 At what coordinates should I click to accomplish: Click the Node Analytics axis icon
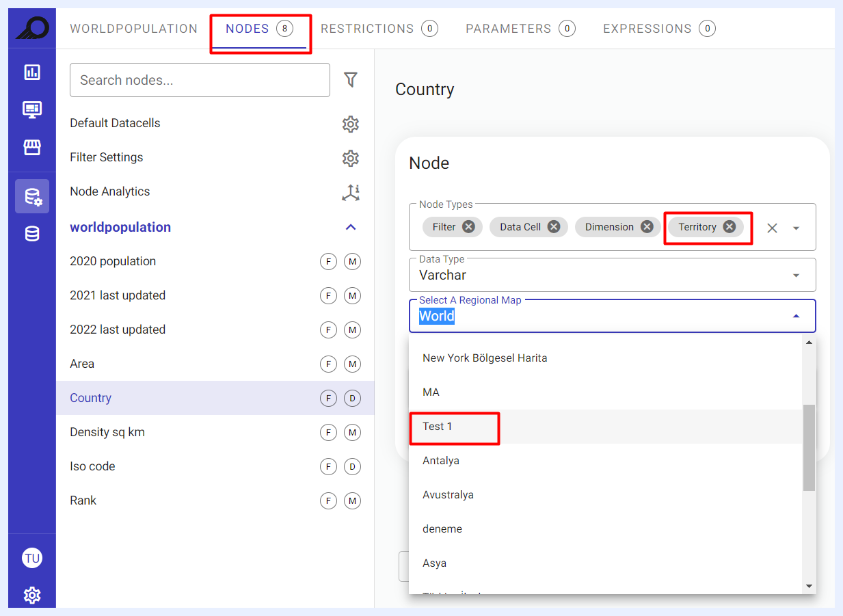[351, 192]
